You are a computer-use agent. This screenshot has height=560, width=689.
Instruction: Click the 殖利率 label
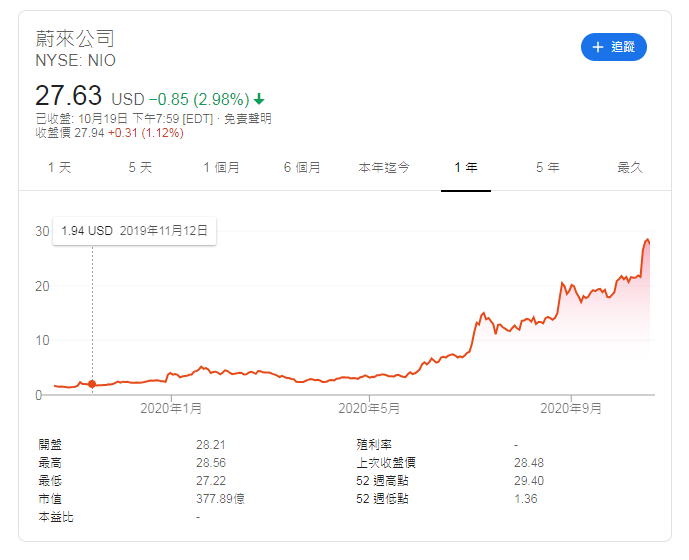pos(374,445)
